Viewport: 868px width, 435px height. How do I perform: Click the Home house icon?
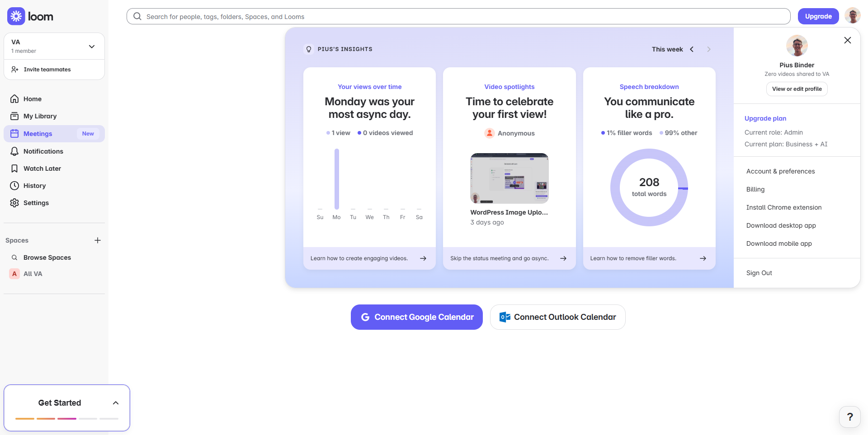tap(14, 99)
